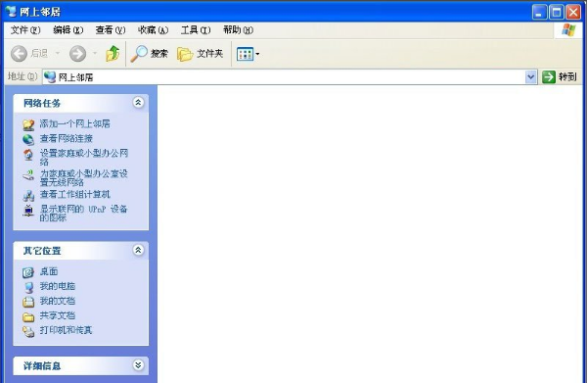Image resolution: width=588 pixels, height=383 pixels.
Task: Maximize the 网上邻居 window
Action: tap(557, 12)
